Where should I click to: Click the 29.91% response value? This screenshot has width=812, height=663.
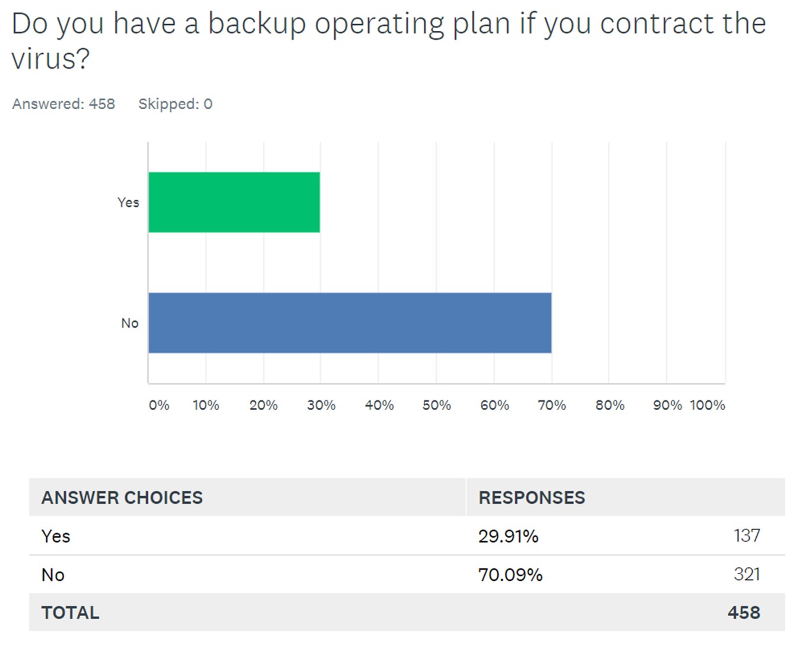(x=508, y=536)
